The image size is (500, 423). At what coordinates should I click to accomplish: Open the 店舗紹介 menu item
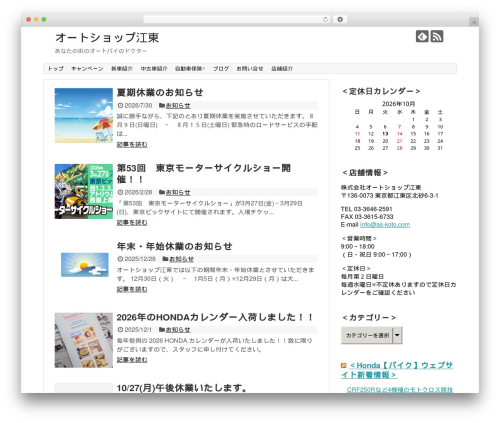(x=282, y=69)
